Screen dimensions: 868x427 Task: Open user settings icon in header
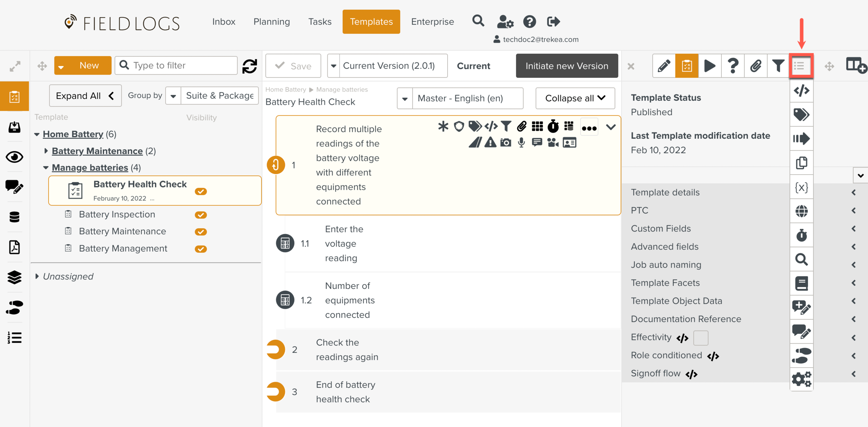click(x=505, y=22)
